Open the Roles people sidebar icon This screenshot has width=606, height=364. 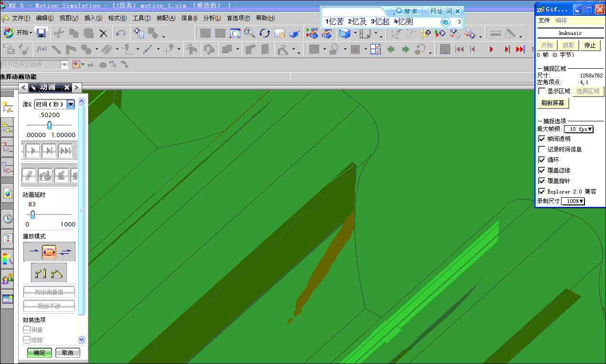pos(7,279)
